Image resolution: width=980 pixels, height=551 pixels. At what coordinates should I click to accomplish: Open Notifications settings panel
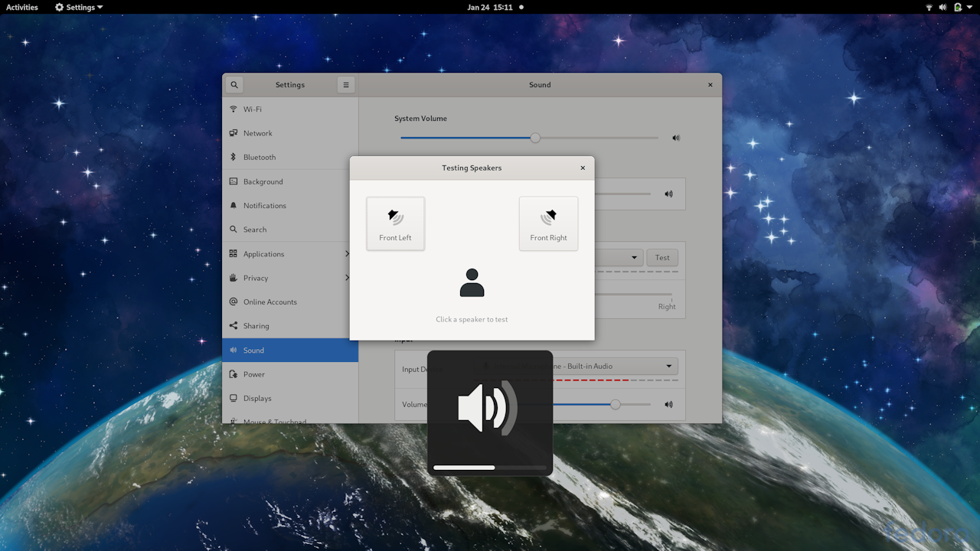coord(290,205)
